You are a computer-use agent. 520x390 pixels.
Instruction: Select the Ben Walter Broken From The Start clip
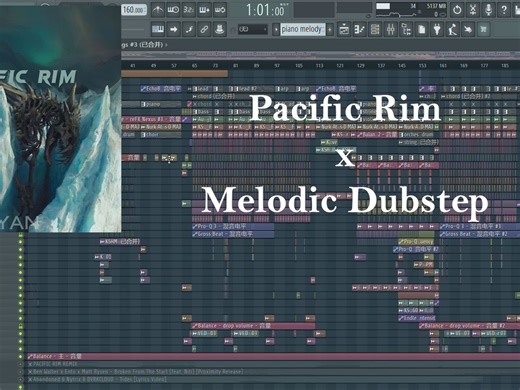click(x=273, y=372)
